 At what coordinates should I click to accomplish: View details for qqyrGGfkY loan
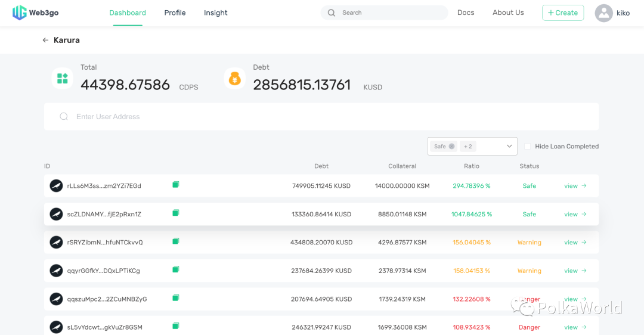(575, 271)
